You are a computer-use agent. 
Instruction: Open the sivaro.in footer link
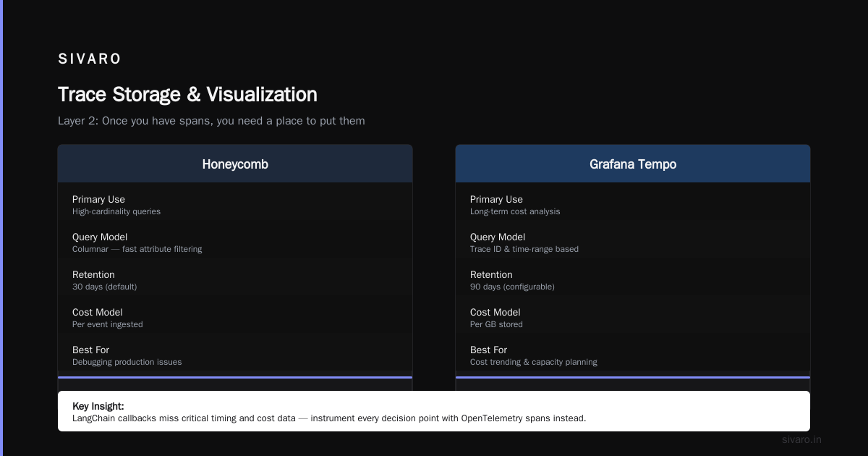click(x=801, y=439)
